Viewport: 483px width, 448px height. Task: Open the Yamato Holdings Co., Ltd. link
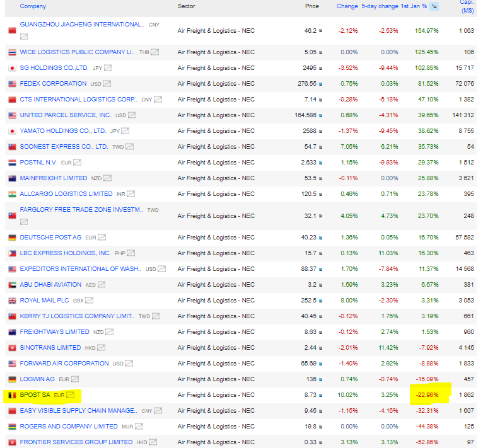[62, 131]
